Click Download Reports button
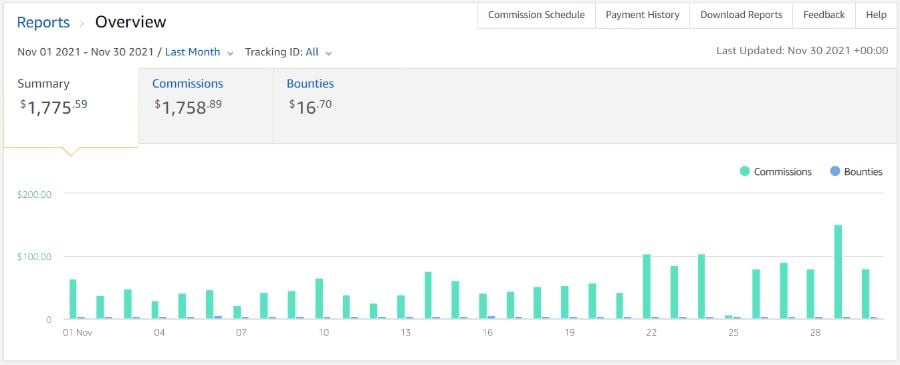The image size is (900, 365). click(x=741, y=15)
